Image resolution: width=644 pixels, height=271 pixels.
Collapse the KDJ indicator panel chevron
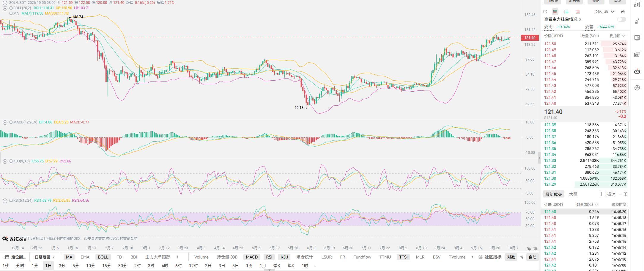point(5,161)
